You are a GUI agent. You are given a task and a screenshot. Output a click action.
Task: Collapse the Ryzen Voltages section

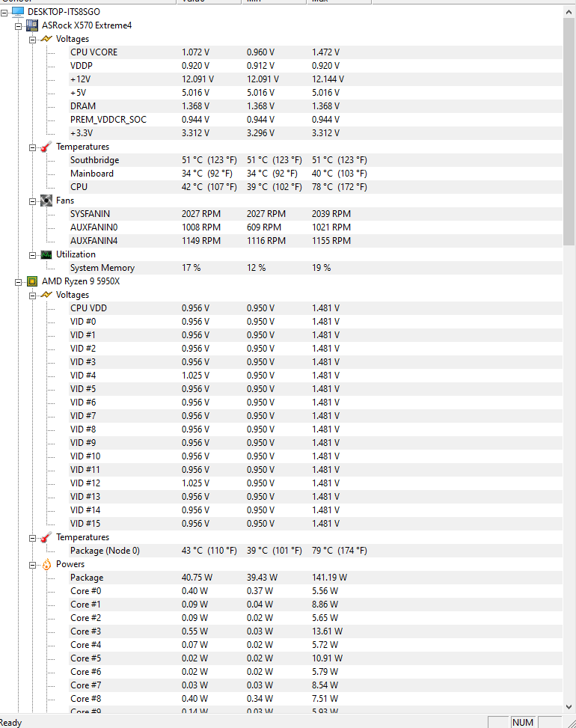click(32, 296)
